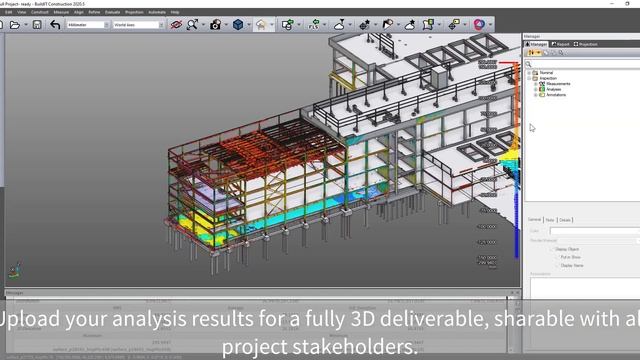The width and height of the screenshot is (640, 360).
Task: Click the camera snapshot icon
Action: pyautogui.click(x=215, y=25)
